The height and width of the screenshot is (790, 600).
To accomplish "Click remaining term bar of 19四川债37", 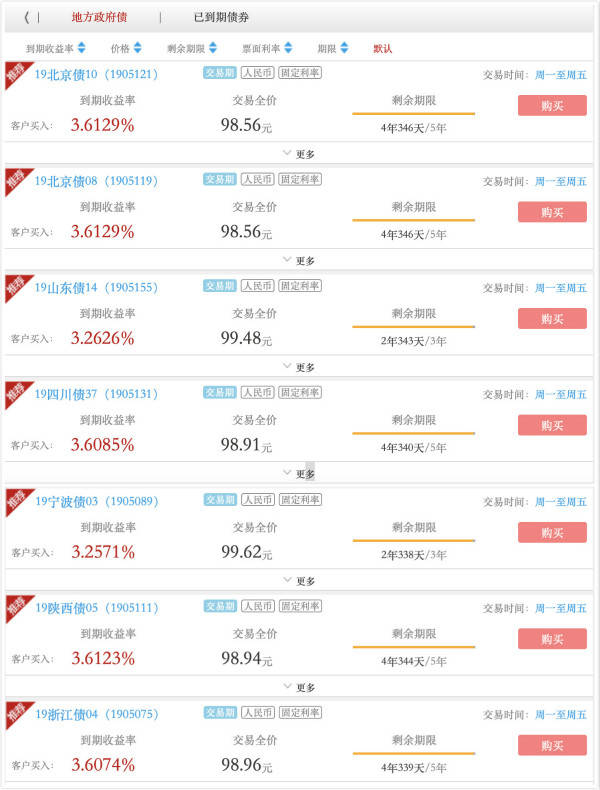I will click(x=414, y=433).
